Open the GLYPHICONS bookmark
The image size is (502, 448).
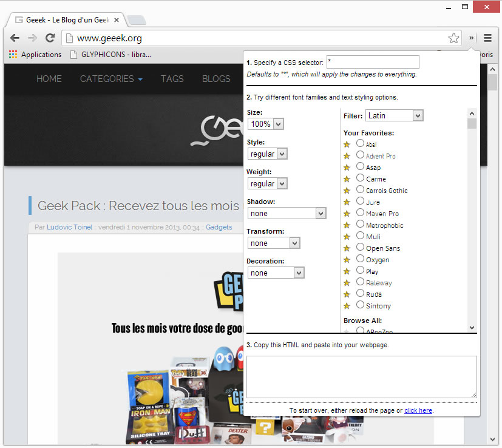click(x=110, y=55)
